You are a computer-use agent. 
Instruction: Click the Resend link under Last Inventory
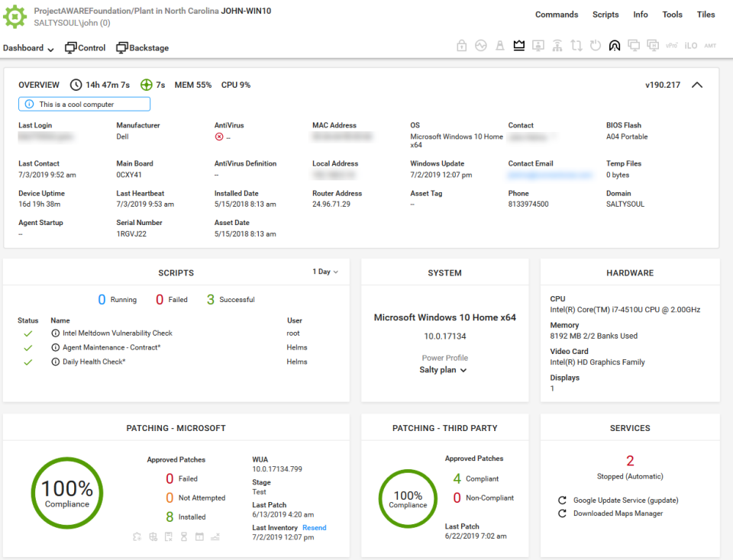[314, 527]
